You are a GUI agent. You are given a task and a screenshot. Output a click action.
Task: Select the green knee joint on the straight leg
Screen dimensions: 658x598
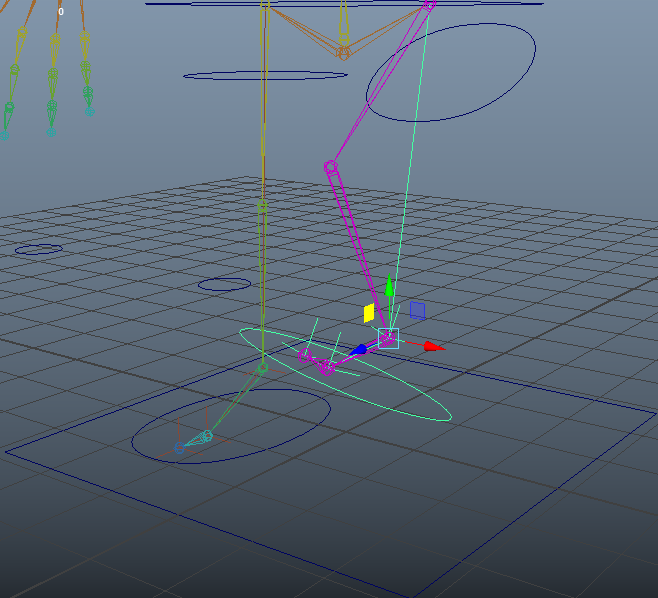262,205
